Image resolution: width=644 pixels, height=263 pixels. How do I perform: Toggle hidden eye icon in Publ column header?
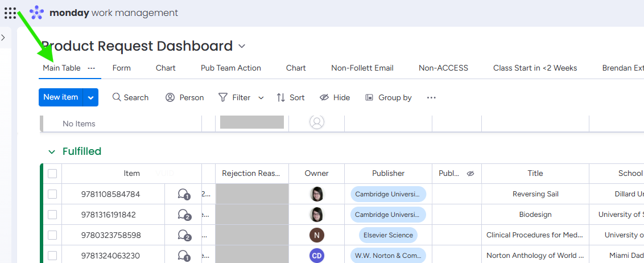coord(470,174)
